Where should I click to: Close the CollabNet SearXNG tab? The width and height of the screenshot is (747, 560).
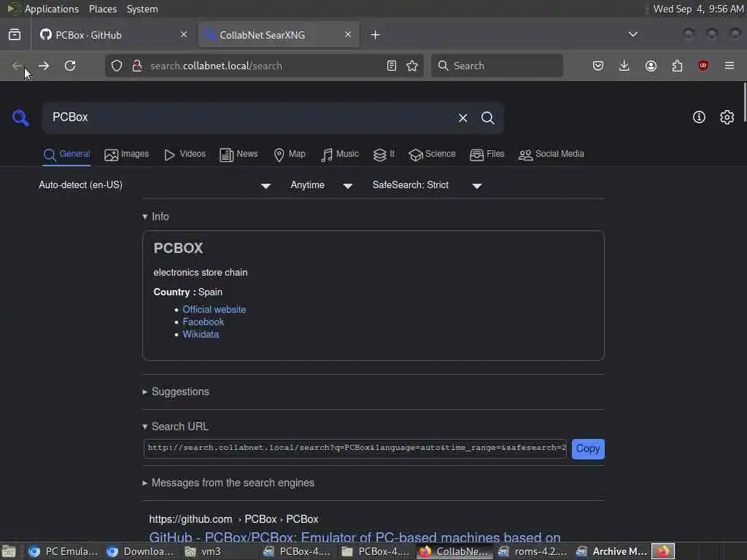pos(348,35)
